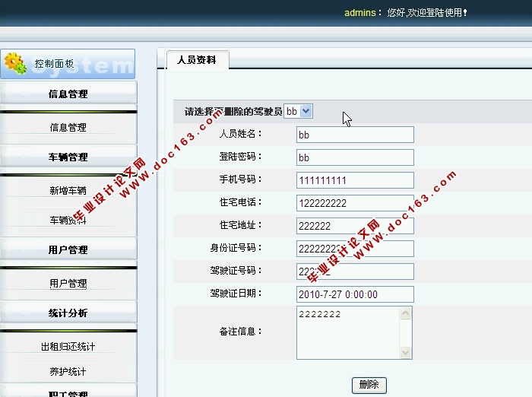Screen dimensions: 532x397
Task: Click the 登陆密码 input field
Action: [x=355, y=157]
